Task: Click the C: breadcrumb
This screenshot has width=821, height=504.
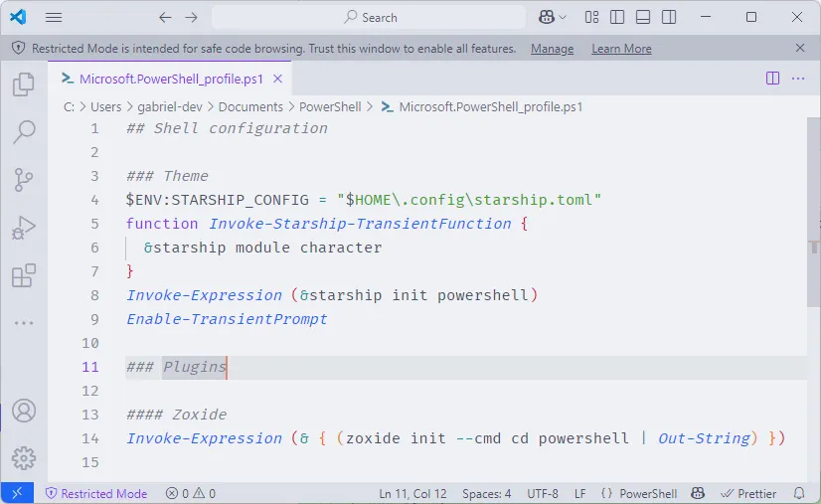Action: click(69, 107)
